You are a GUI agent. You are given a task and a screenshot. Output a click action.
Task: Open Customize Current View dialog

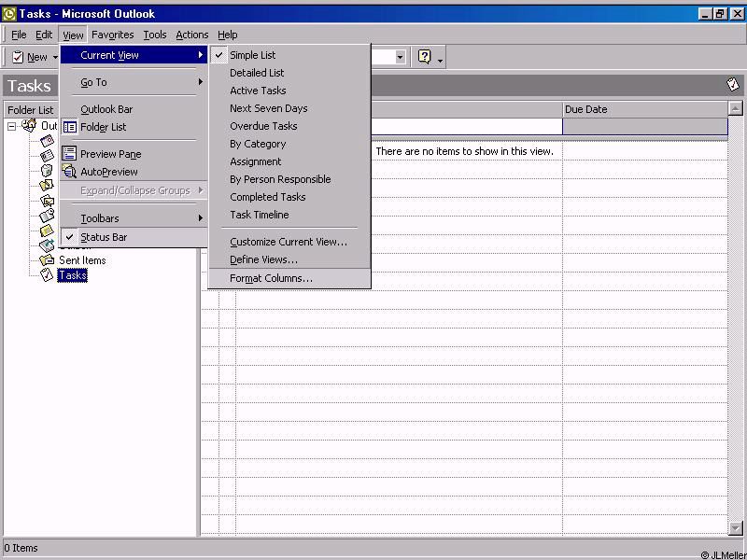[x=289, y=242]
